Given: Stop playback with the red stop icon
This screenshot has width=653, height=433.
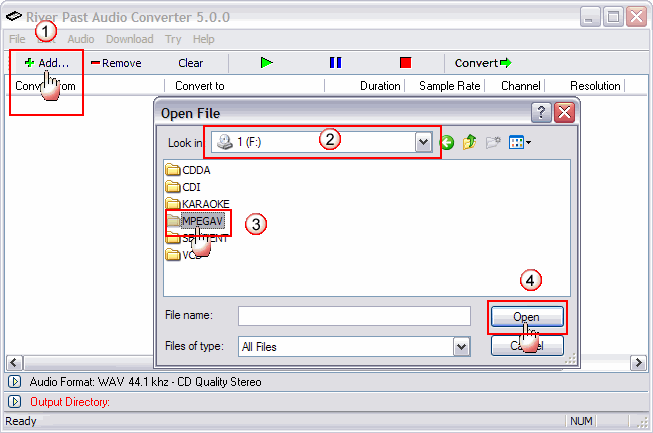Looking at the screenshot, I should (x=405, y=63).
